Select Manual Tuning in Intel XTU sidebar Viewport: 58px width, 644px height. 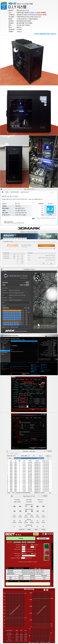(4, 342)
